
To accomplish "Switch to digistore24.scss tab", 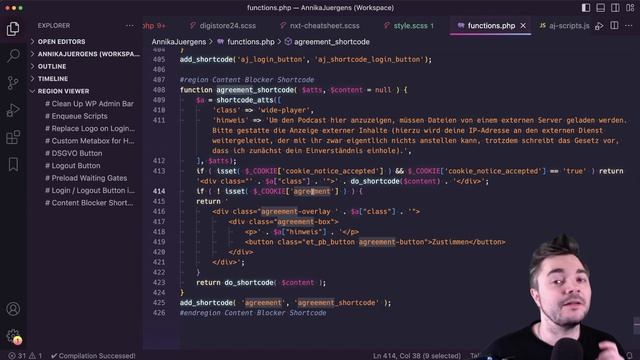I will 223,26.
